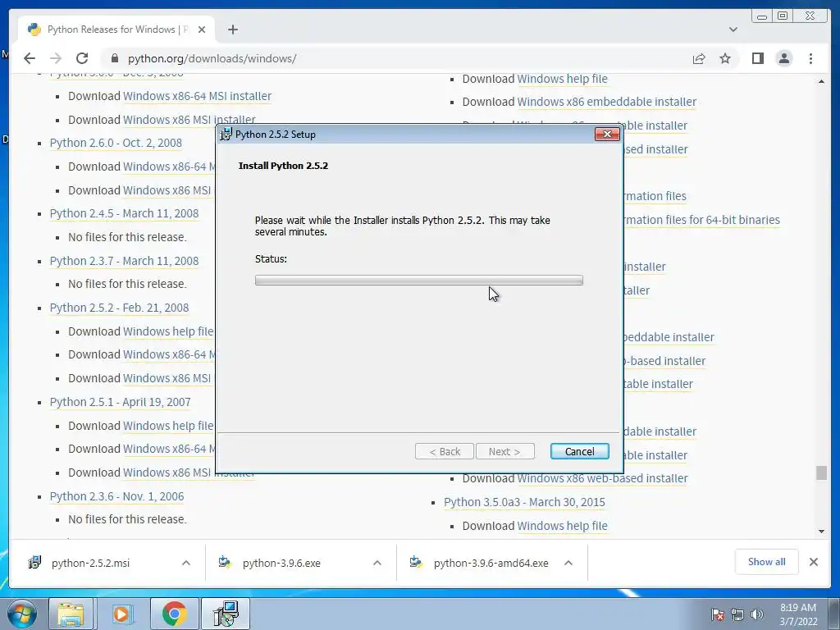Close the downloads bar
840x630 pixels.
813,562
